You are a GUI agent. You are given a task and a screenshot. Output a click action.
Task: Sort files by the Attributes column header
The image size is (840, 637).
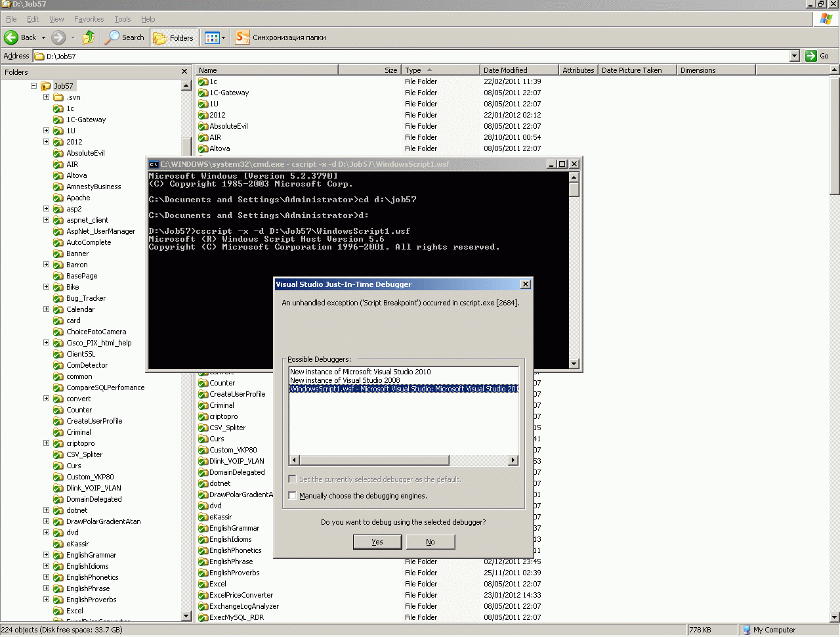pyautogui.click(x=578, y=70)
